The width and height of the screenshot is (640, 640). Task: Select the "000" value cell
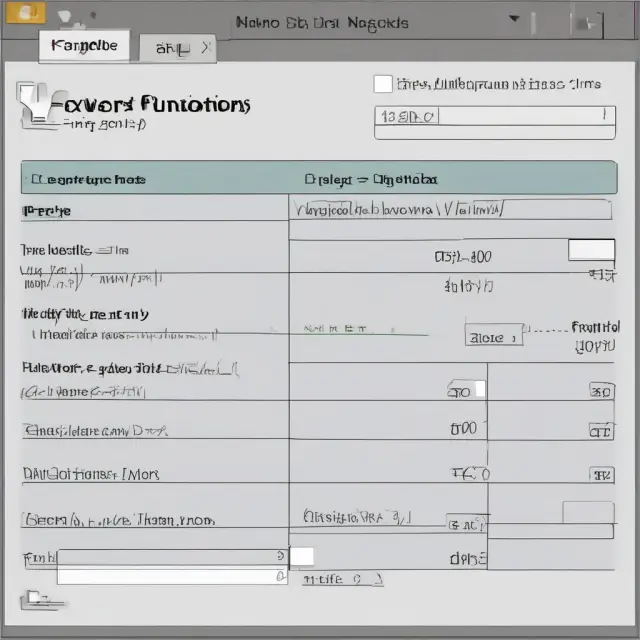[464, 429]
